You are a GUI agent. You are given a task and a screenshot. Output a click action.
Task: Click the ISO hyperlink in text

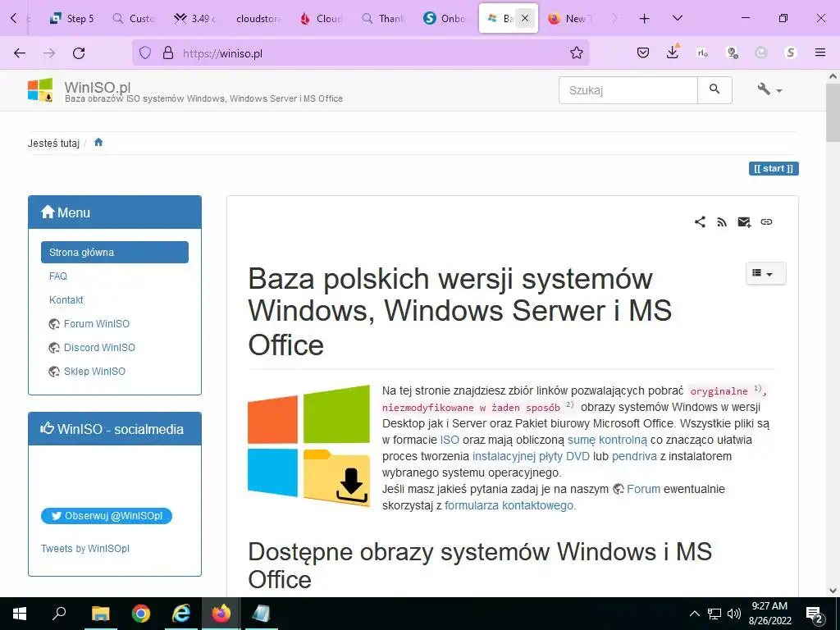coord(450,440)
